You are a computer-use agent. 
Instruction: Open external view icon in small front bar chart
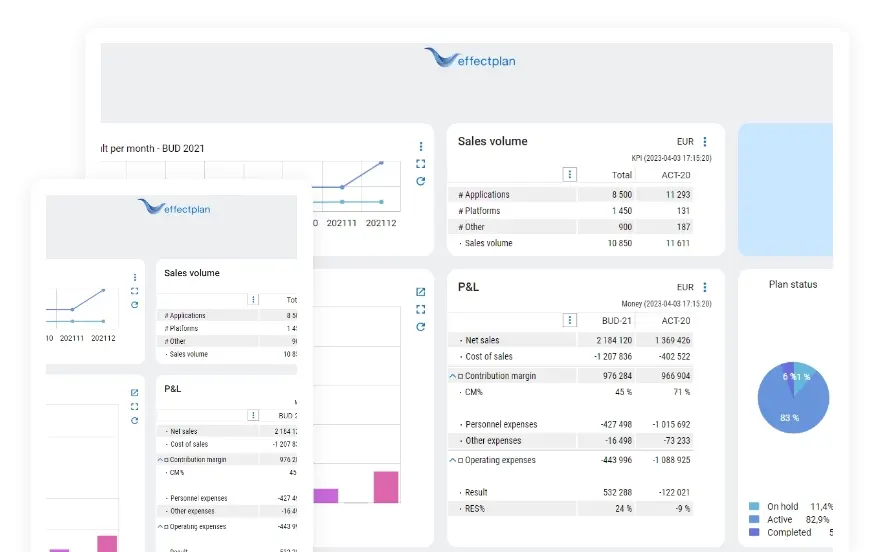135,393
